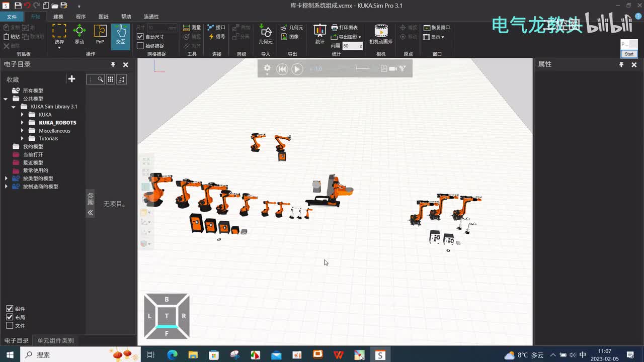The width and height of the screenshot is (644, 362).
Task: Click the search magnifier in the catalog
Action: click(101, 79)
